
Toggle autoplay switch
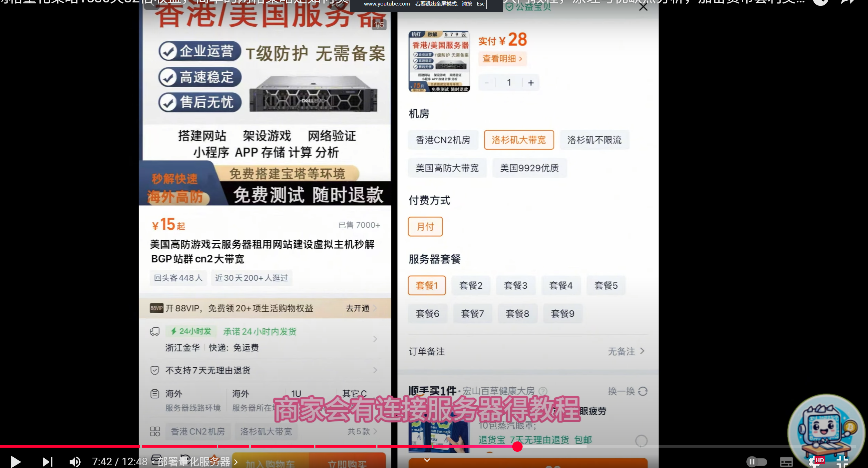(756, 461)
